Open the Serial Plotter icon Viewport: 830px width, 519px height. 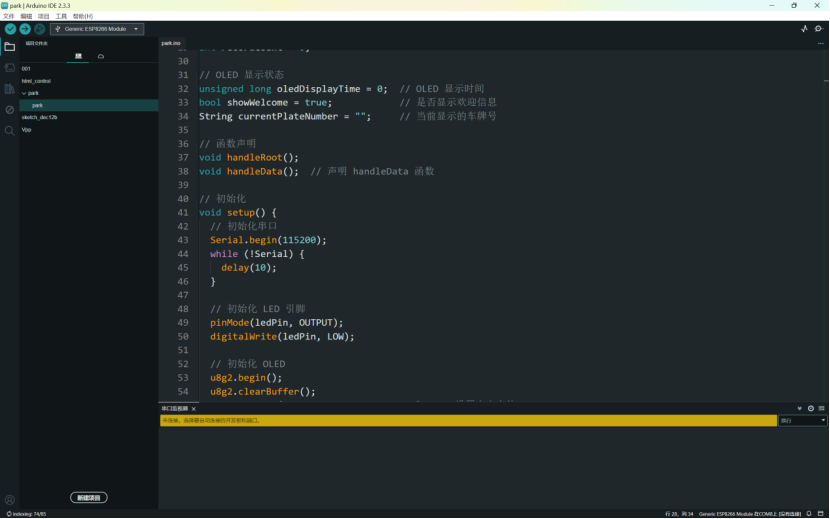point(805,29)
